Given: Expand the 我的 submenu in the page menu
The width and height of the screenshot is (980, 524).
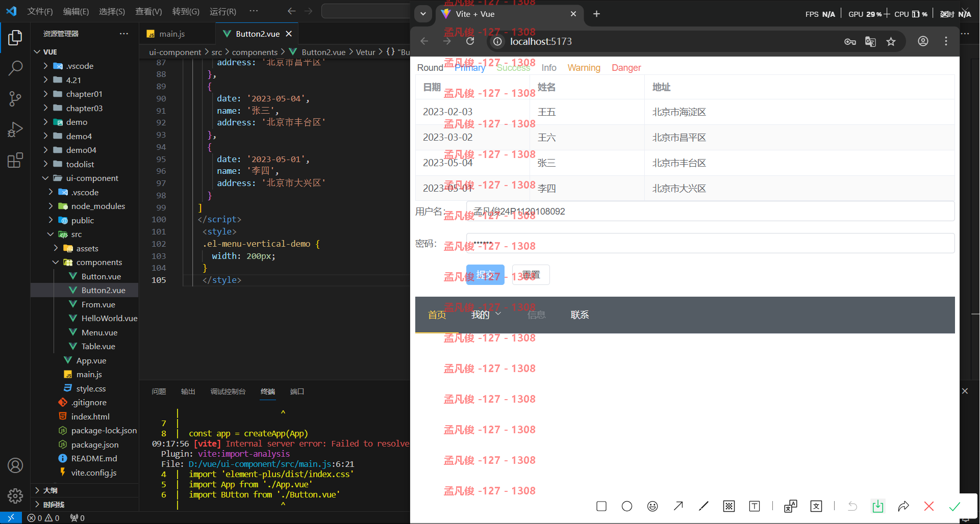Looking at the screenshot, I should [486, 315].
